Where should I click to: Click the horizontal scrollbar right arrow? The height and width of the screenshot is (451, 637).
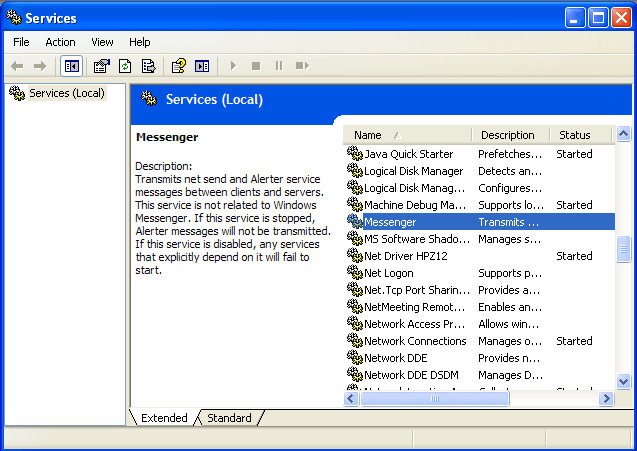click(x=606, y=398)
